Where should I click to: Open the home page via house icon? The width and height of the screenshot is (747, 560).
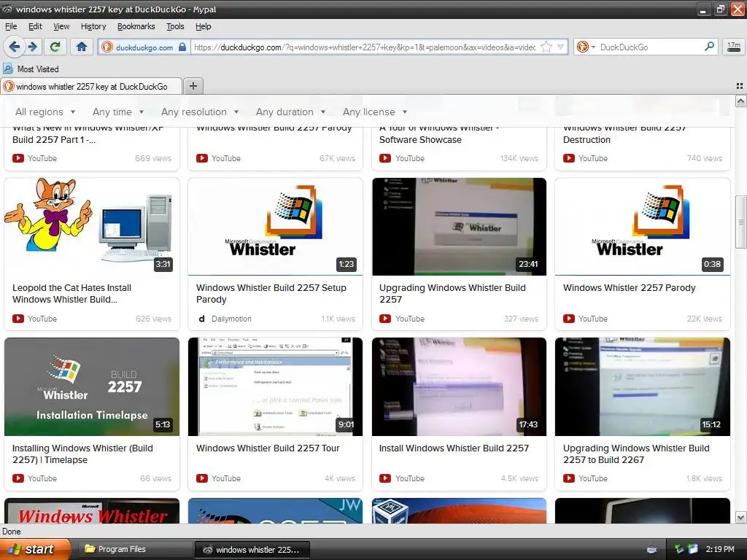click(x=82, y=47)
